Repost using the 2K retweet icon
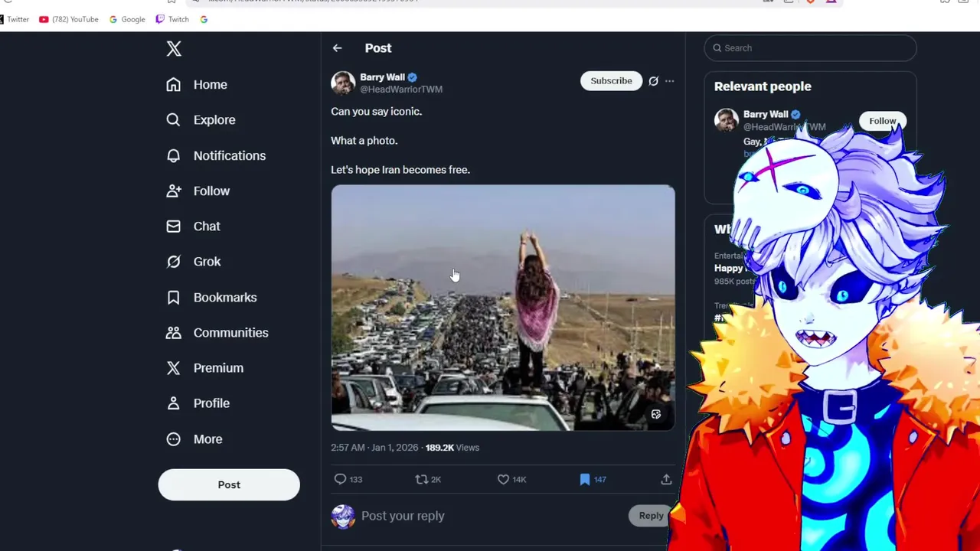This screenshot has width=980, height=551. click(x=427, y=479)
